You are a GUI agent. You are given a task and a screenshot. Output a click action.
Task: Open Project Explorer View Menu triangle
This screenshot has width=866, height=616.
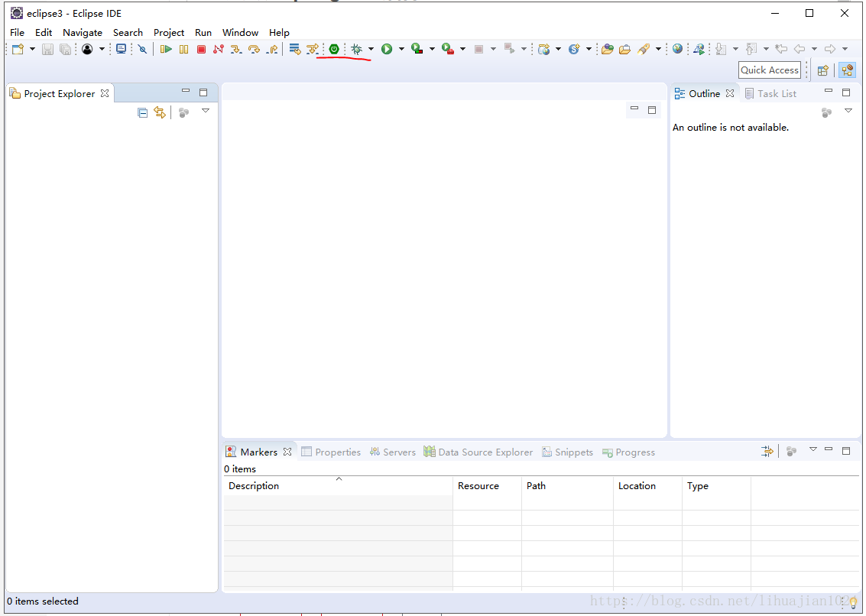206,111
